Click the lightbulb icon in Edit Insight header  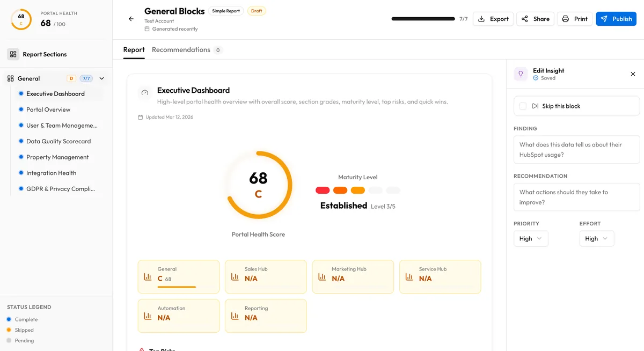(520, 74)
